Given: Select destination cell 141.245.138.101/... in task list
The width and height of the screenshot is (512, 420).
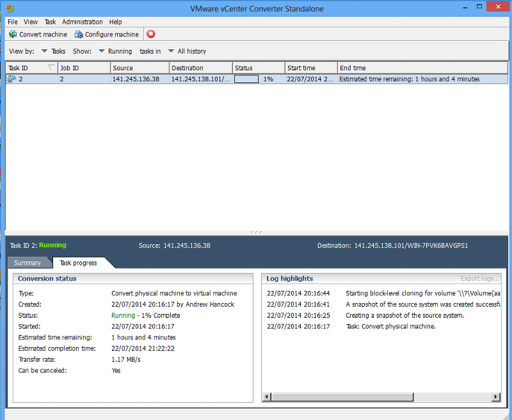Looking at the screenshot, I should click(200, 79).
